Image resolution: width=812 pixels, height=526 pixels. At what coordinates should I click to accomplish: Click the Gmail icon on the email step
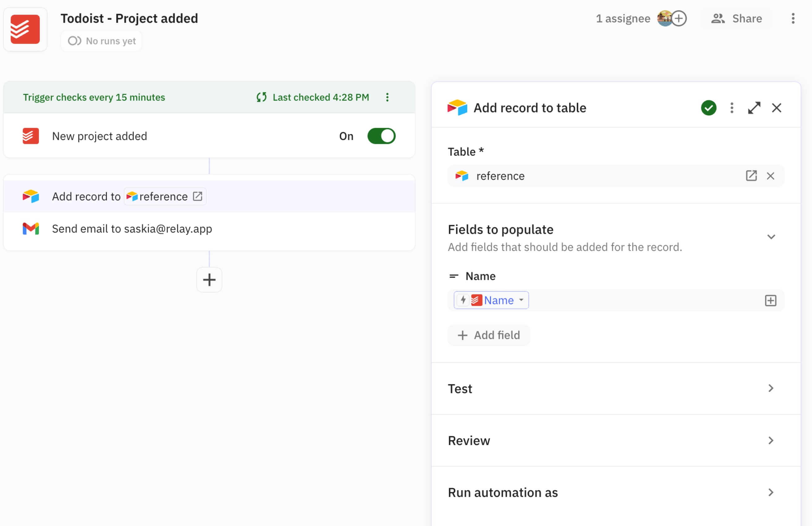[x=30, y=229]
